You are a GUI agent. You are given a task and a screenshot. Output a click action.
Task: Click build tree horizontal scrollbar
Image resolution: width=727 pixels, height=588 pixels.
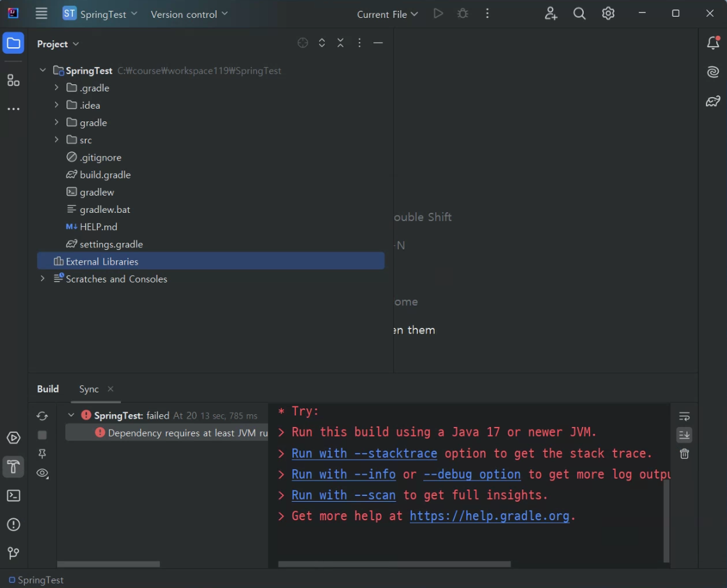[109, 564]
